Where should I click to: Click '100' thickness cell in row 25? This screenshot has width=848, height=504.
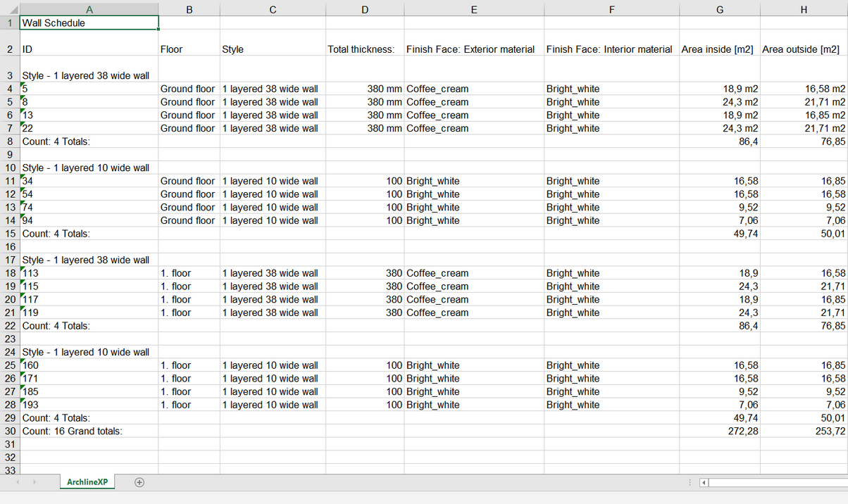click(365, 365)
